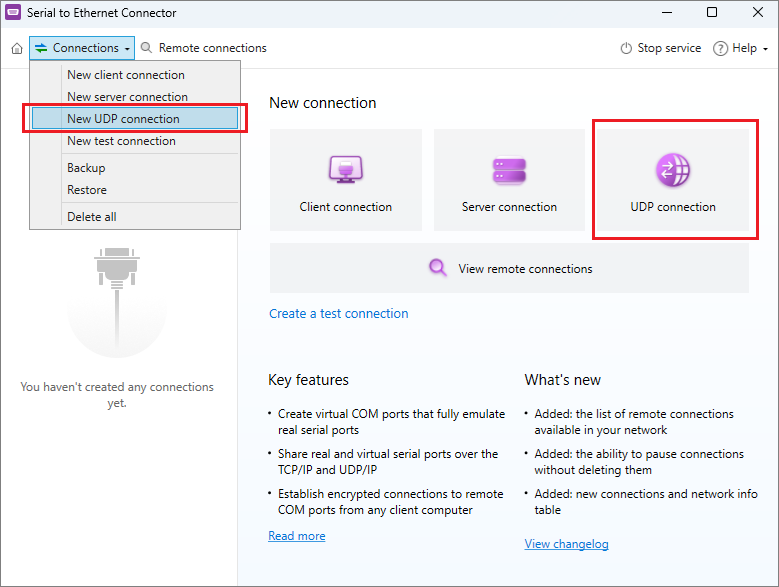Image resolution: width=779 pixels, height=587 pixels.
Task: Minimize the Serial to Ethernet Connector window
Action: [x=667, y=12]
